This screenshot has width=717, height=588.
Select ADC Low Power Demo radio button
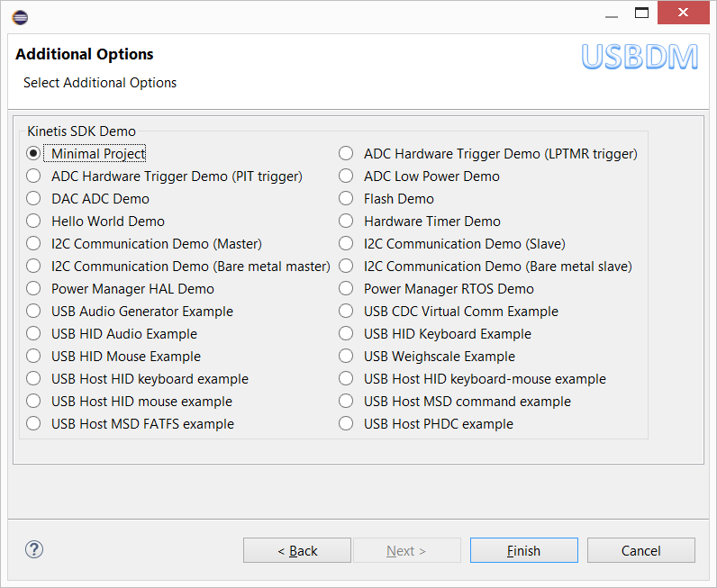coord(346,176)
